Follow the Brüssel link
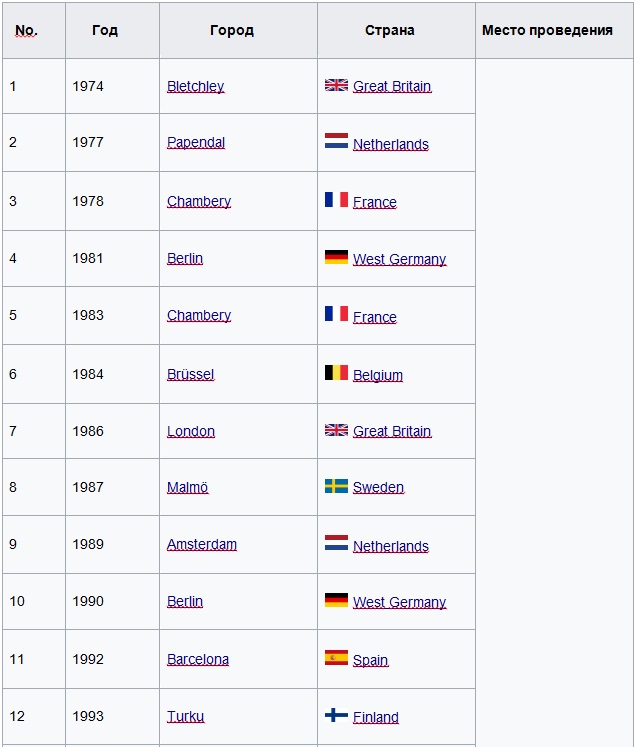Viewport: 635px width, 747px height. [191, 374]
